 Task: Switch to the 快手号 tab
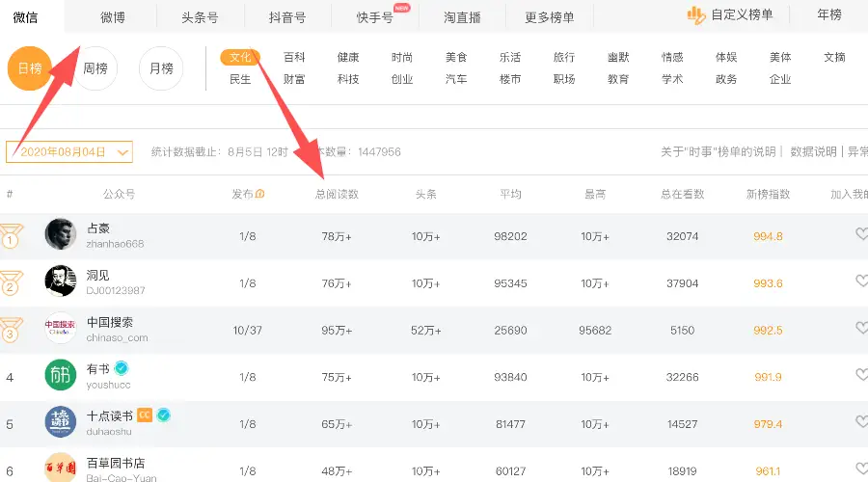tap(375, 17)
